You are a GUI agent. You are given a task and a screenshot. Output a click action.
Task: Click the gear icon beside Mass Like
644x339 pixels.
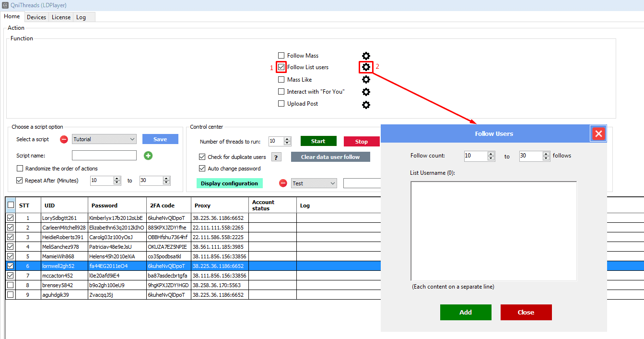pyautogui.click(x=366, y=80)
